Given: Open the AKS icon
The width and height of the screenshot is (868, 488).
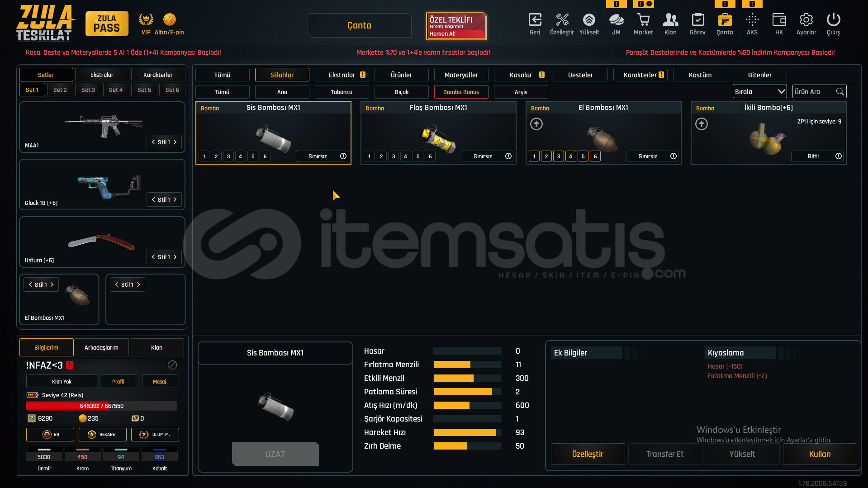Looking at the screenshot, I should point(752,20).
